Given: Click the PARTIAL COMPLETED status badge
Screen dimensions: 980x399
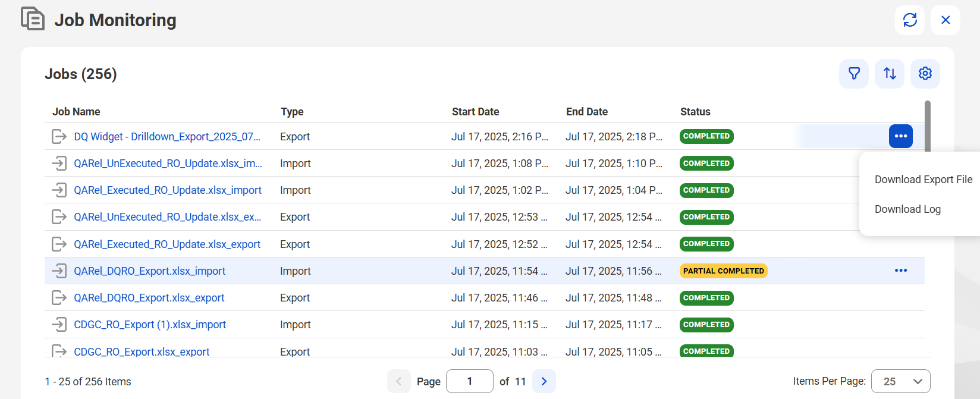Looking at the screenshot, I should (724, 271).
